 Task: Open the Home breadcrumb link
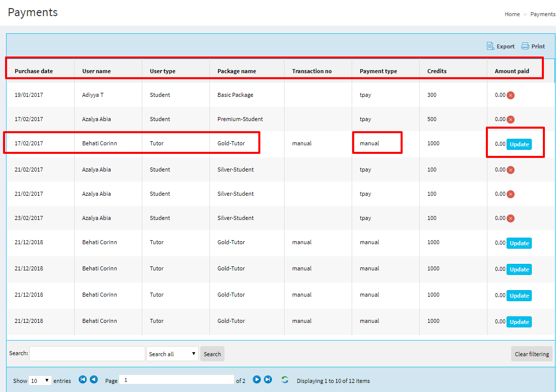512,14
